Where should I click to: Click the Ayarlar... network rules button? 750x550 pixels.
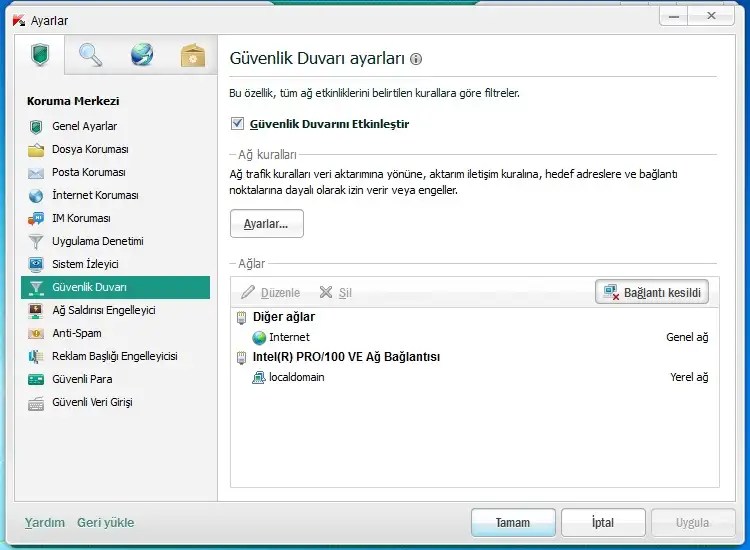pyautogui.click(x=266, y=223)
